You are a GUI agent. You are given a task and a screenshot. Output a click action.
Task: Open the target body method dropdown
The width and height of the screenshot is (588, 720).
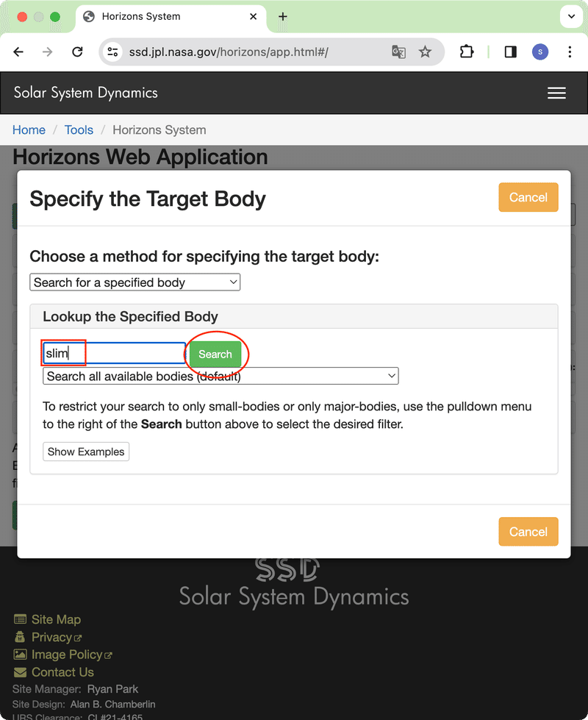click(135, 282)
